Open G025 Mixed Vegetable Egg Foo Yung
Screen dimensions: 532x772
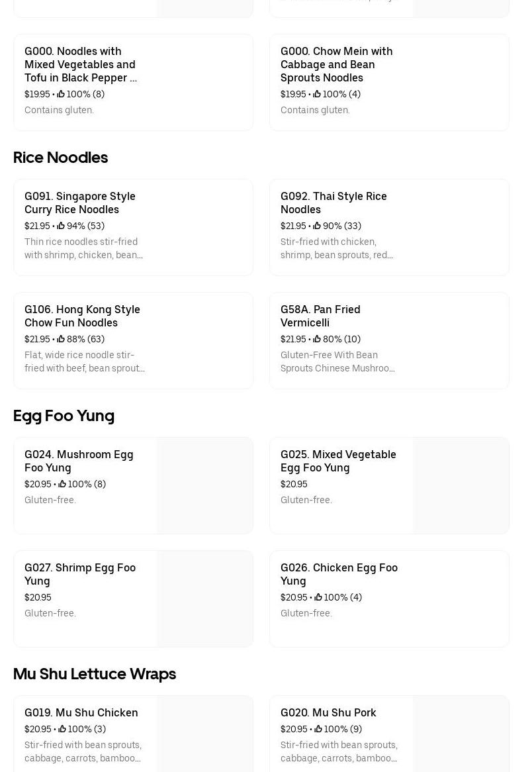click(x=338, y=461)
